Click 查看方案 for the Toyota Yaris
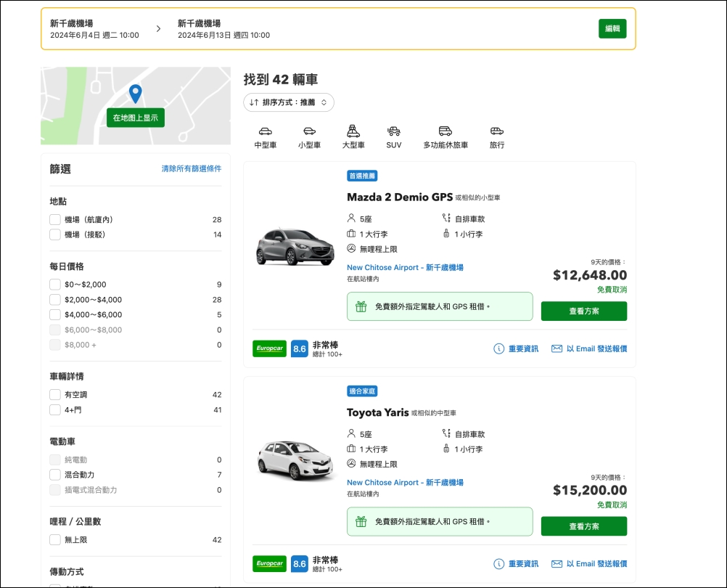The height and width of the screenshot is (588, 727). pyautogui.click(x=584, y=526)
